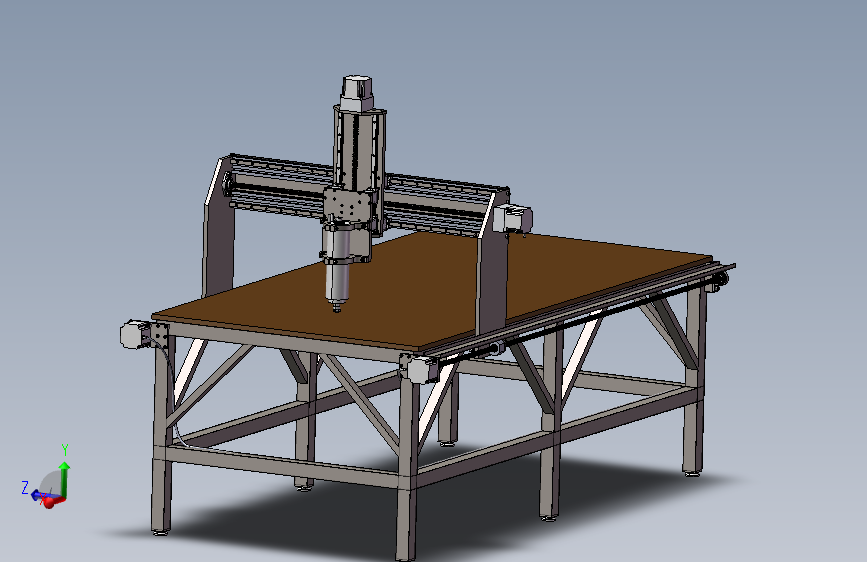Select the gantry carriage plate with bolt holes
The image size is (867, 562).
coord(346,206)
